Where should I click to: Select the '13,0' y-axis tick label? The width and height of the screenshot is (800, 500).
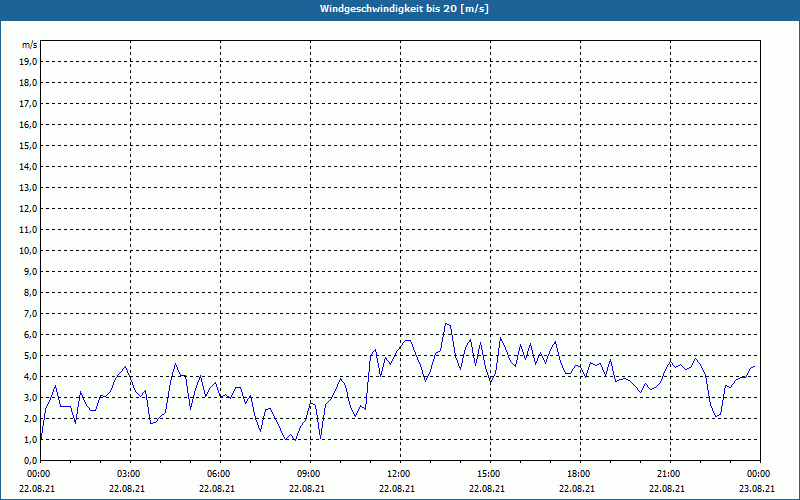pos(29,188)
